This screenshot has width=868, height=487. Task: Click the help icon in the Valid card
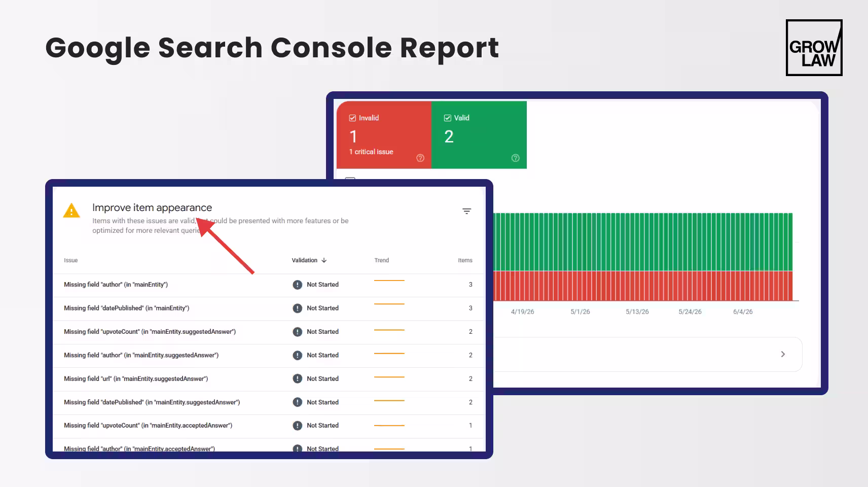pyautogui.click(x=516, y=158)
